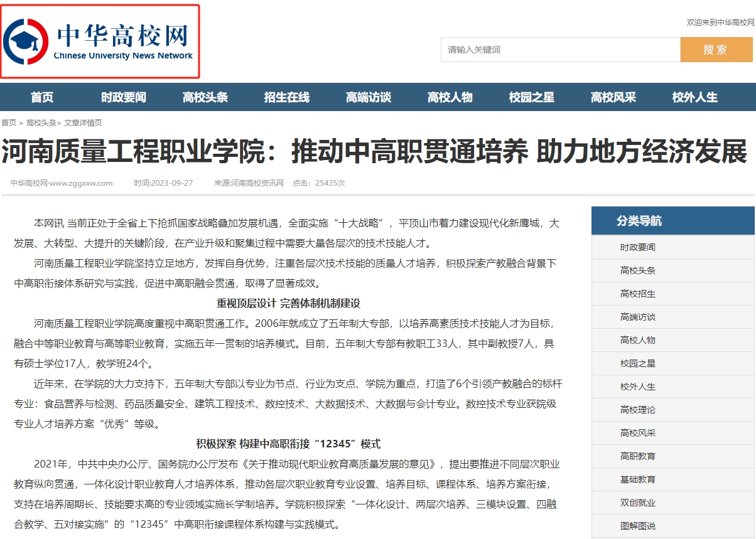The height and width of the screenshot is (539, 756).
Task: Click the 首页 breadcrumb link
Action: [9, 123]
